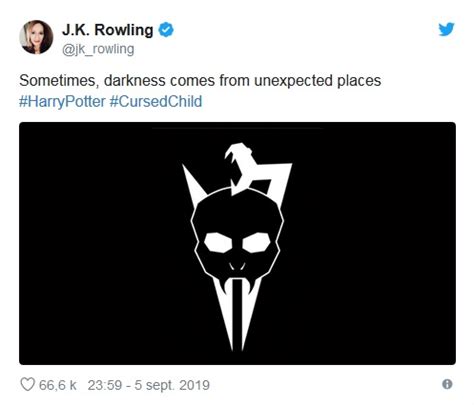Like the tweet with the heart icon
The height and width of the screenshot is (405, 474).
tap(27, 384)
